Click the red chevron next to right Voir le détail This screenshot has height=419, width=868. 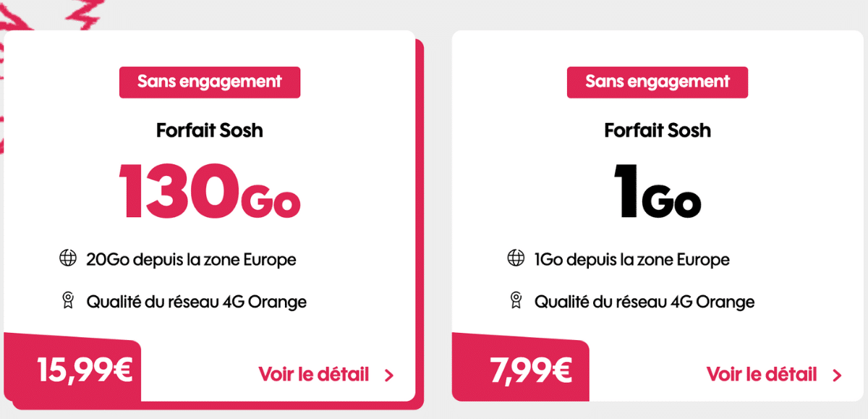[x=838, y=374]
